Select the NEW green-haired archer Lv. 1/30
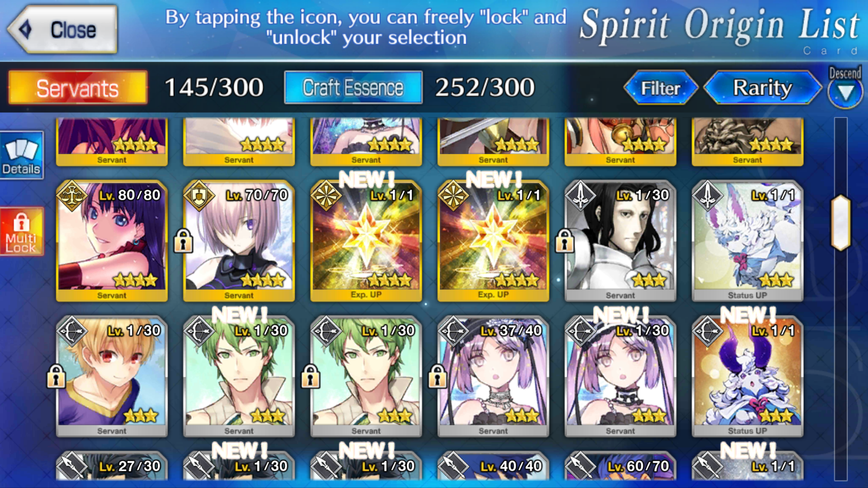The height and width of the screenshot is (488, 868). coord(239,376)
